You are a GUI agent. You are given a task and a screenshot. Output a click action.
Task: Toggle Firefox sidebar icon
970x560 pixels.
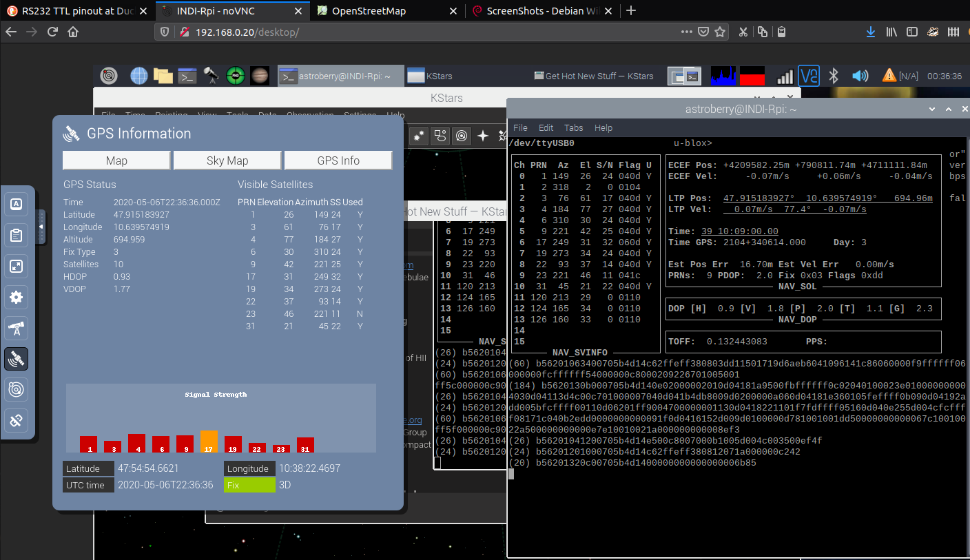coord(912,32)
